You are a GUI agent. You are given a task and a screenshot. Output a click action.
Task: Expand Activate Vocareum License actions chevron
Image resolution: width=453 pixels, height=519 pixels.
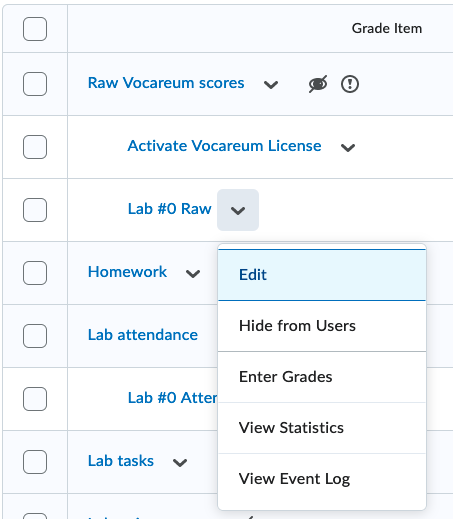point(348,147)
